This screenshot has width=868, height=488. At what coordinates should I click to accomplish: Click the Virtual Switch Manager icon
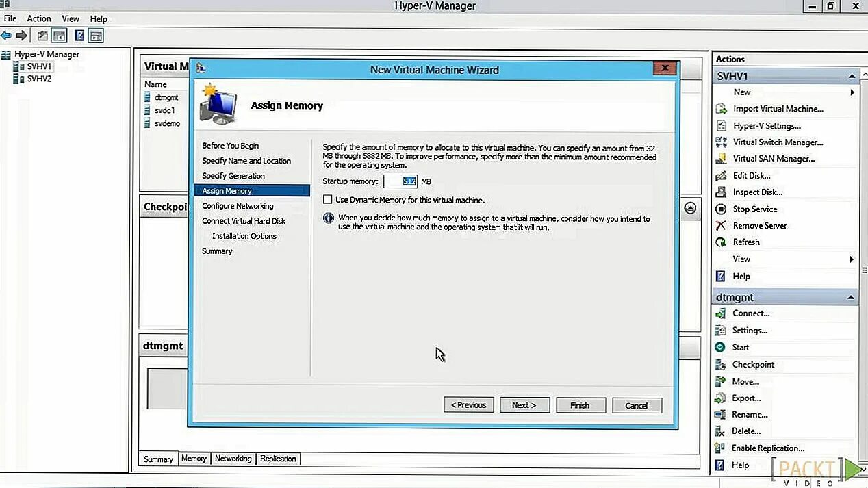coord(720,142)
